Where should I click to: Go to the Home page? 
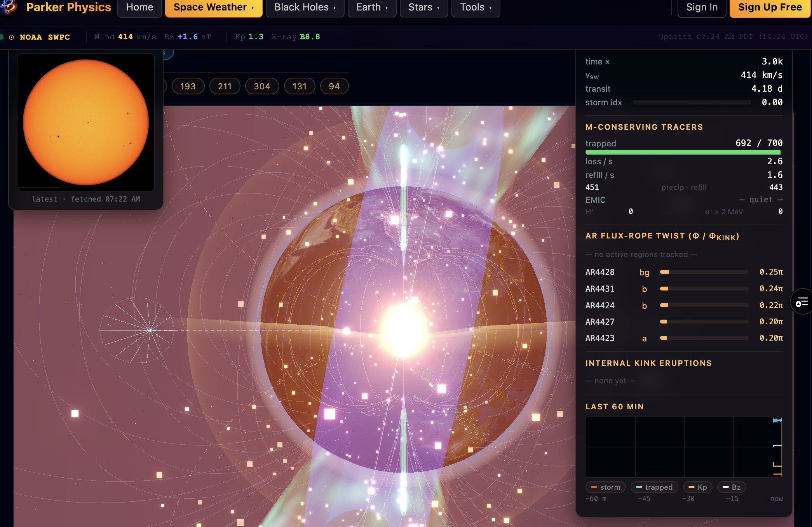[139, 7]
